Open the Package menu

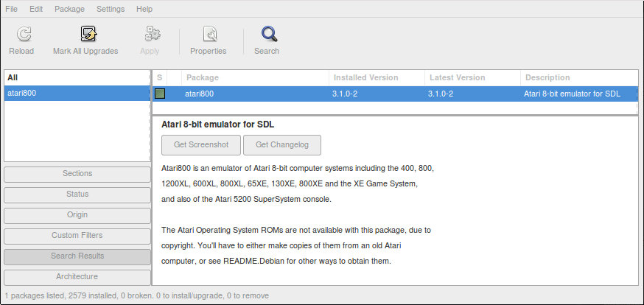[x=69, y=9]
